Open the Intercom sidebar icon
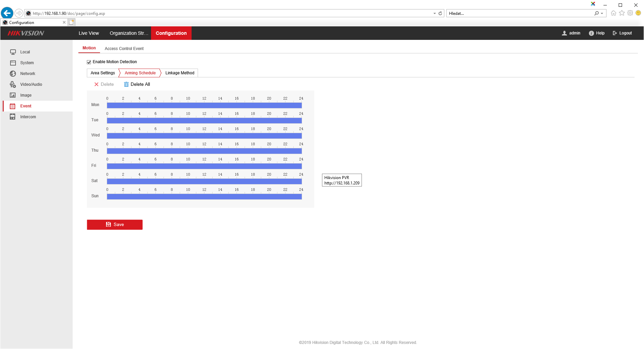The width and height of the screenshot is (644, 349). pyautogui.click(x=13, y=117)
